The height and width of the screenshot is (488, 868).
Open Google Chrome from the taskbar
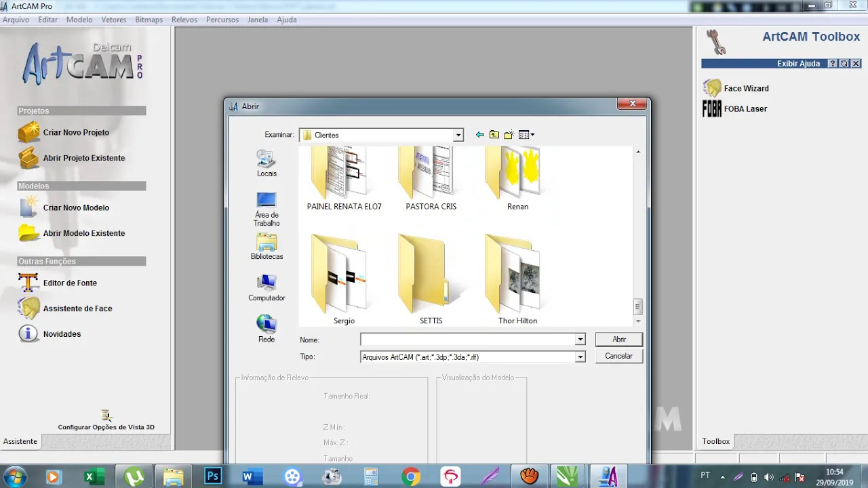coord(410,477)
